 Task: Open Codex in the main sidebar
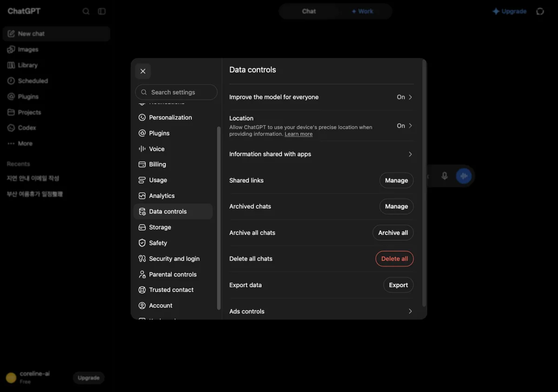(56, 128)
